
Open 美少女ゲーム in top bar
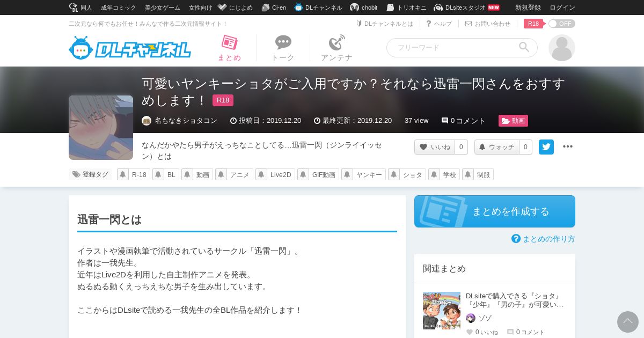pyautogui.click(x=163, y=8)
